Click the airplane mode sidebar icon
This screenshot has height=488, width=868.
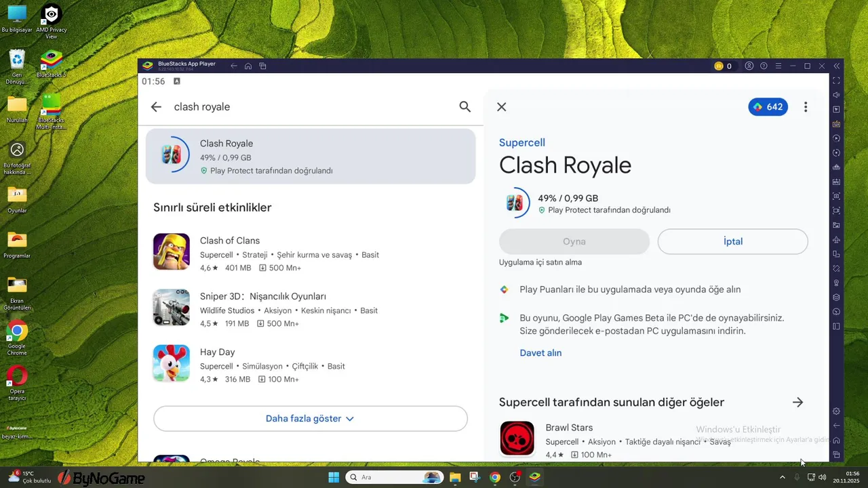click(836, 240)
